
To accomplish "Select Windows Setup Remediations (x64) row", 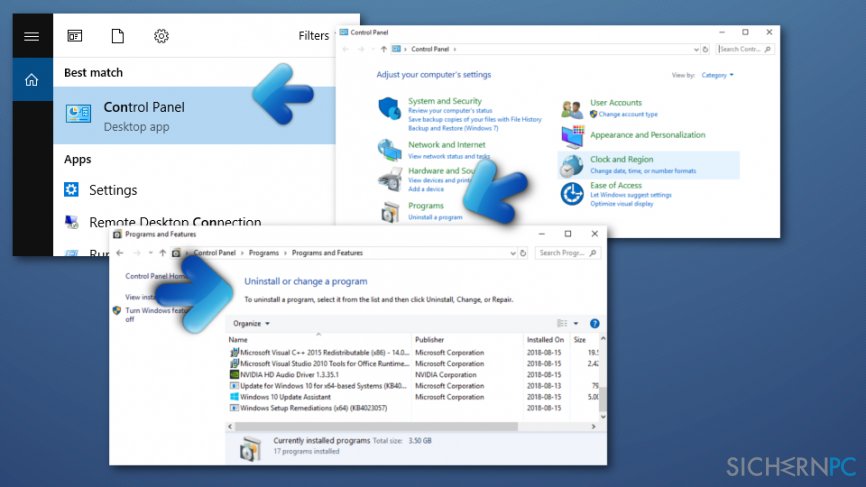I will point(413,408).
